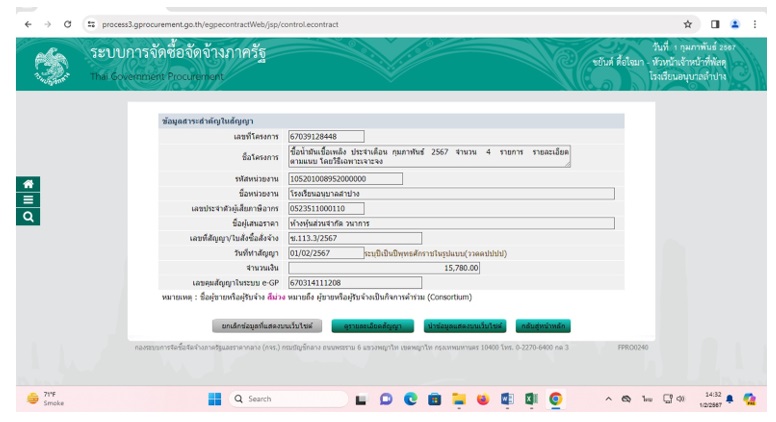Click the amount field showing 15,780.00
The image size is (776, 422).
click(x=384, y=268)
